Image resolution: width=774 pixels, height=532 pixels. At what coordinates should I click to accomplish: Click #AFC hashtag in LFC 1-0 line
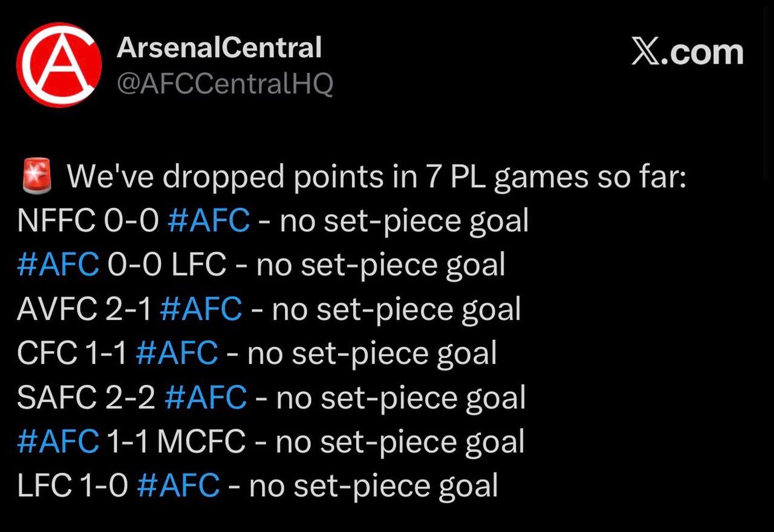pyautogui.click(x=178, y=485)
